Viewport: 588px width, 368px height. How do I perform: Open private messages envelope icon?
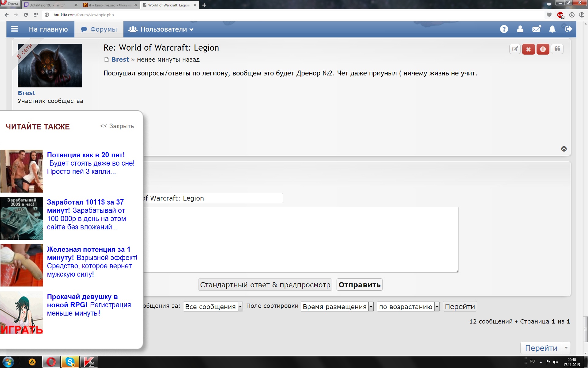coord(537,29)
